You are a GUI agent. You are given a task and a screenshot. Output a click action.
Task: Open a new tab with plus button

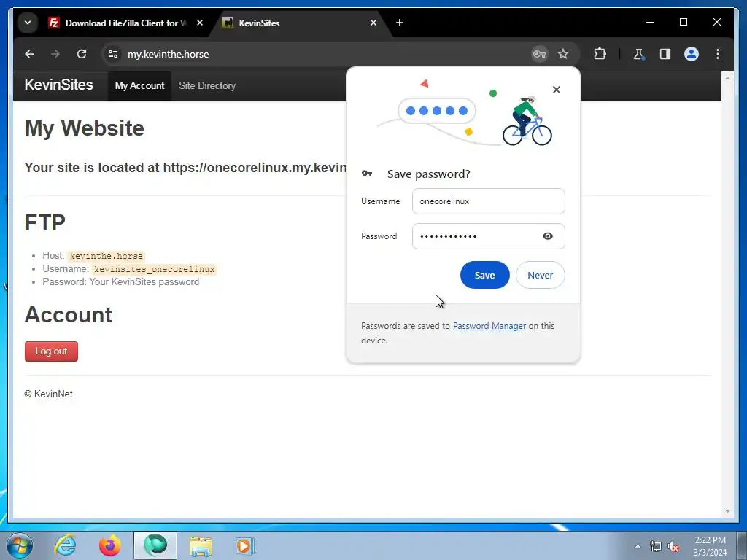coord(400,23)
